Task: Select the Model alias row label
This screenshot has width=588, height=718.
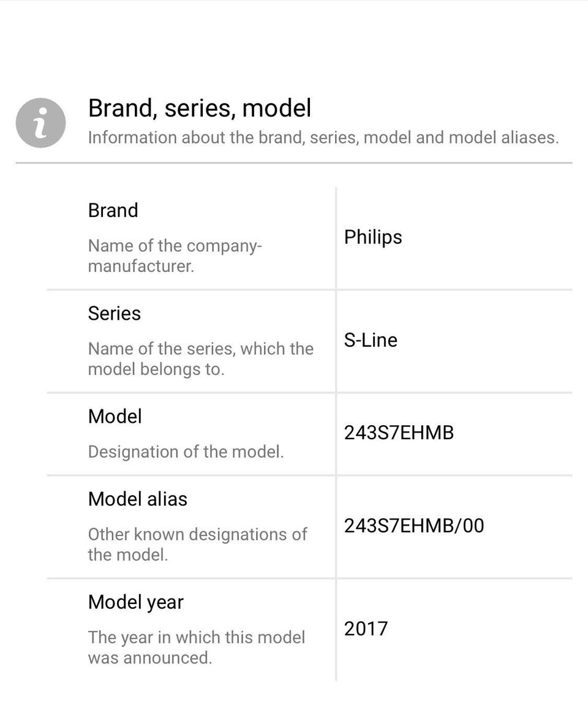Action: pos(138,499)
